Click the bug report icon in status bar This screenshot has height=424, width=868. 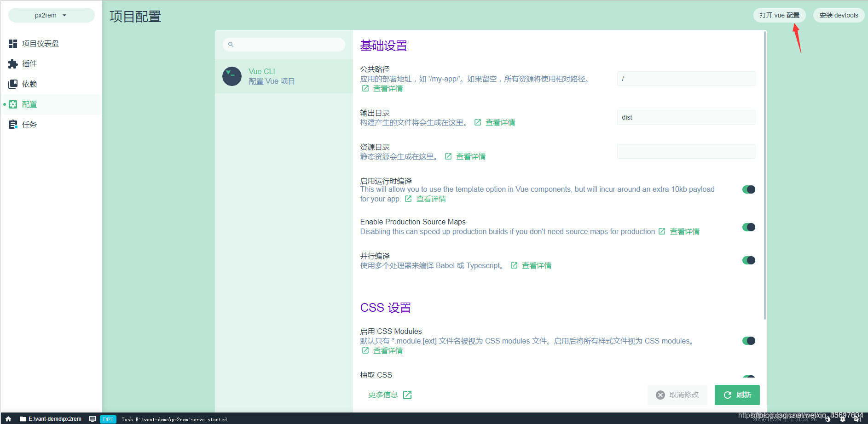pos(842,419)
